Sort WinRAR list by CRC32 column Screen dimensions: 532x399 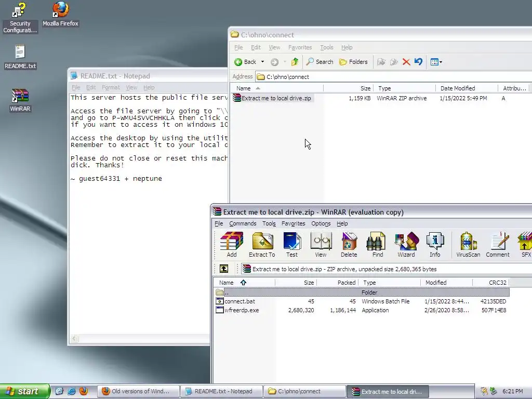tap(490, 283)
